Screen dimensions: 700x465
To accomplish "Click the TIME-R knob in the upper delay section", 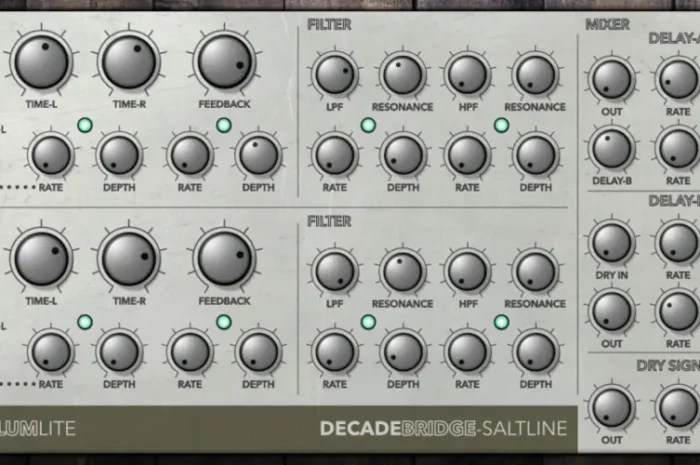I will (129, 61).
